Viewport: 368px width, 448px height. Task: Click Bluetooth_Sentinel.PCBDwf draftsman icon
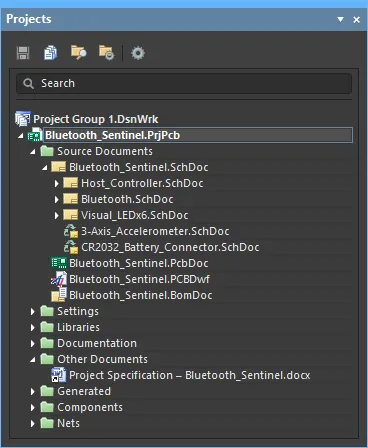coord(59,279)
